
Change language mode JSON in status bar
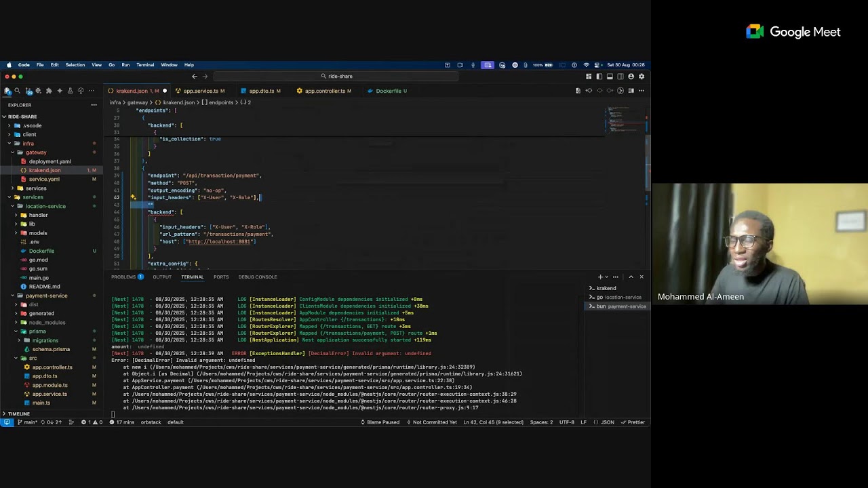click(608, 422)
